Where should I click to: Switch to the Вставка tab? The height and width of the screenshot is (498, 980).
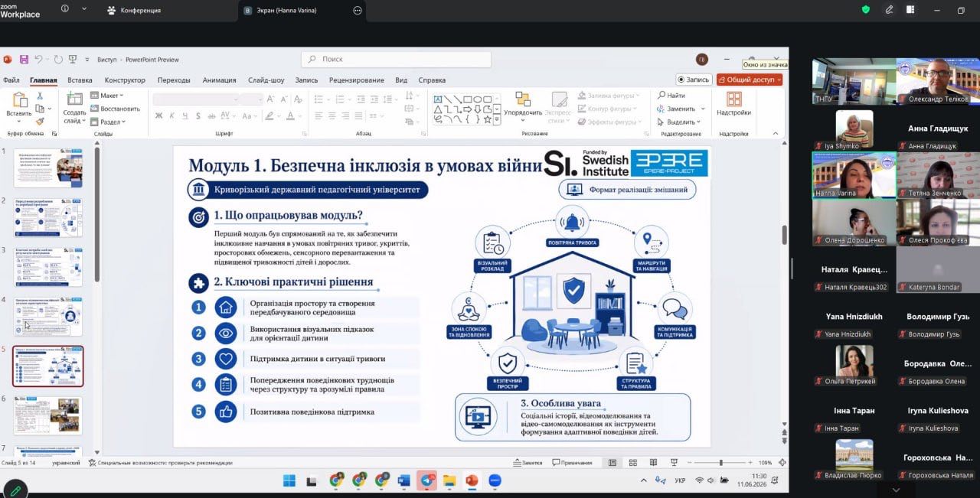[x=80, y=80]
